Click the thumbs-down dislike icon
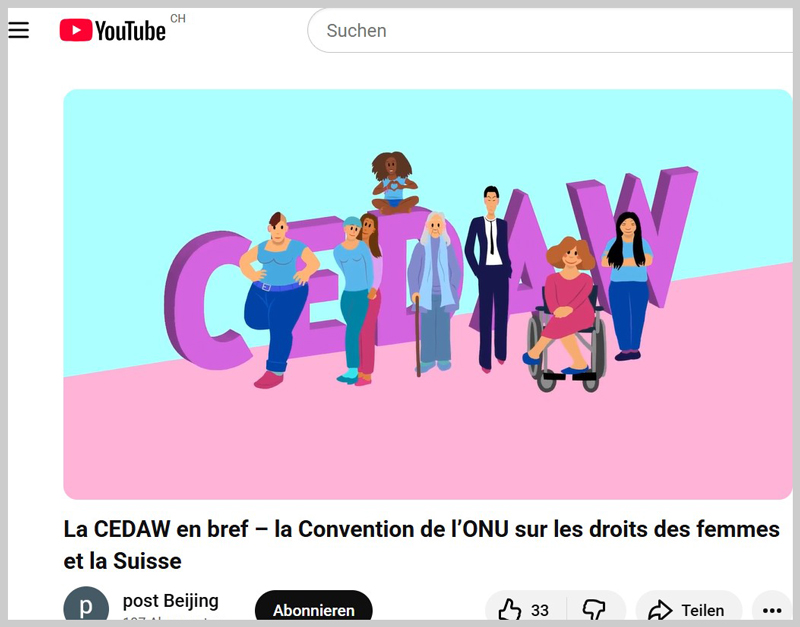This screenshot has height=627, width=800. point(594,610)
